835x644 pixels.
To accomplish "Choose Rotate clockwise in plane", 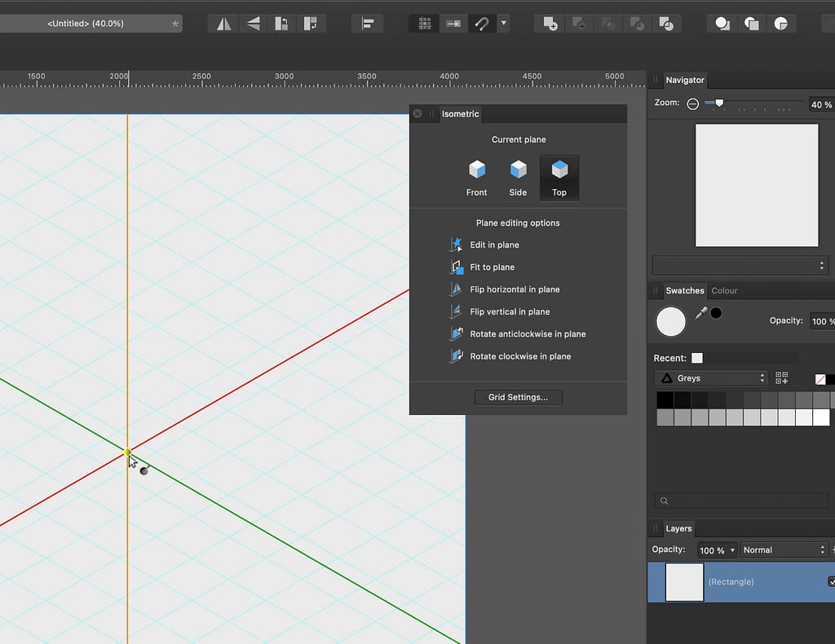I will point(520,356).
